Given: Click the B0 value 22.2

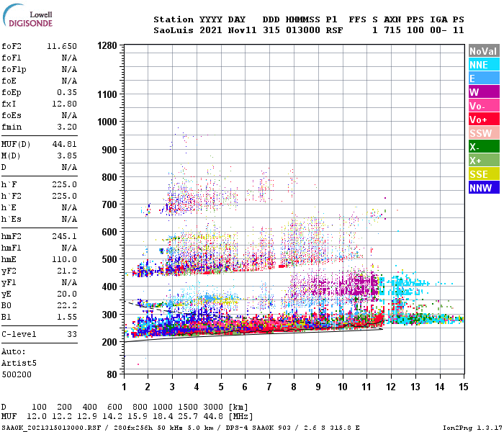Looking at the screenshot, I should pos(67,305).
